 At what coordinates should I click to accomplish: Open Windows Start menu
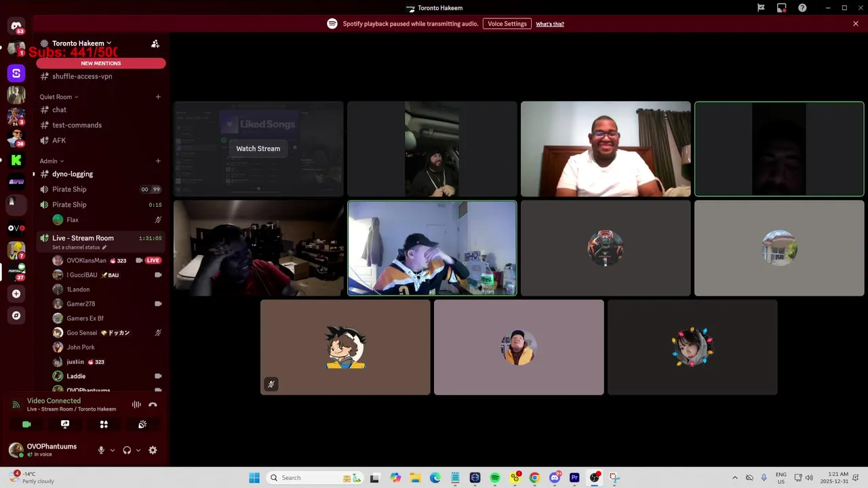254,478
